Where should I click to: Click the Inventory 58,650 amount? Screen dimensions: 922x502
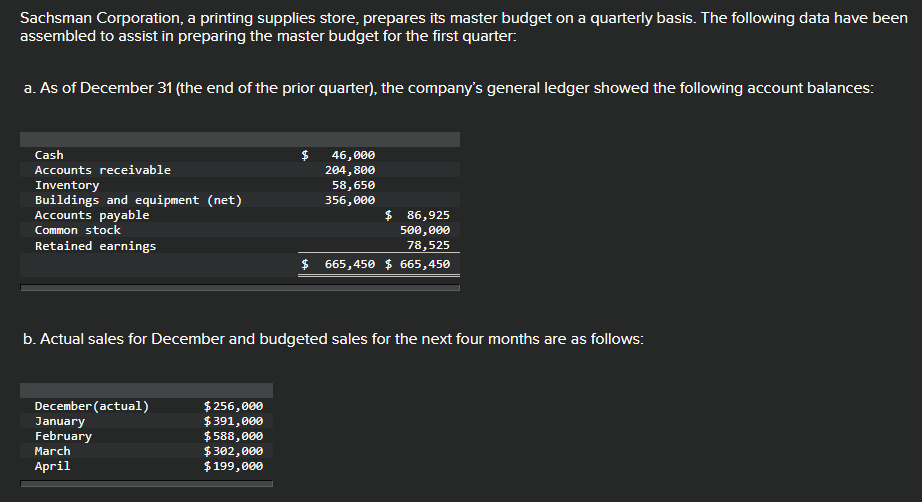(x=353, y=185)
